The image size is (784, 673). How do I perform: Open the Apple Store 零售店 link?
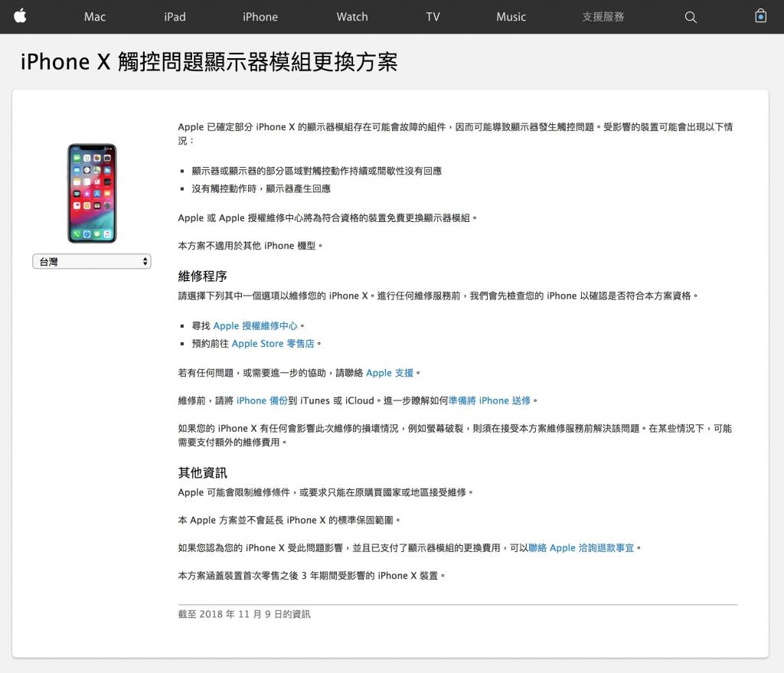pyautogui.click(x=273, y=344)
